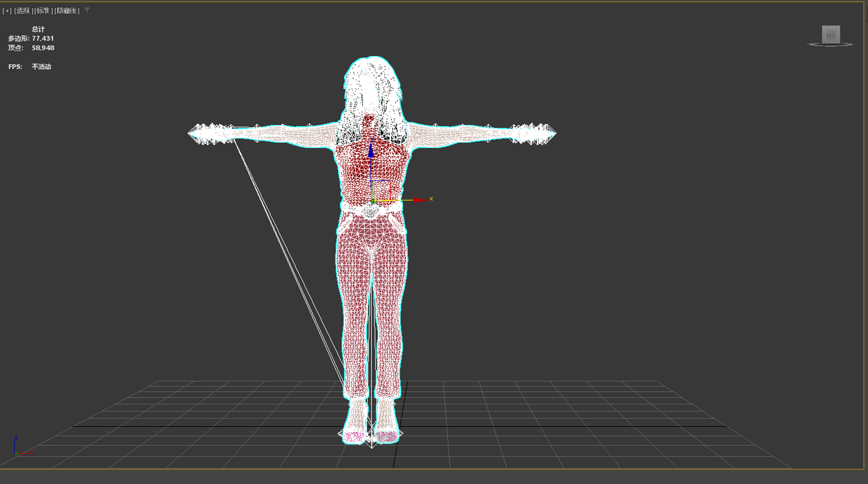Open the 标准 shading quality menu

43,11
